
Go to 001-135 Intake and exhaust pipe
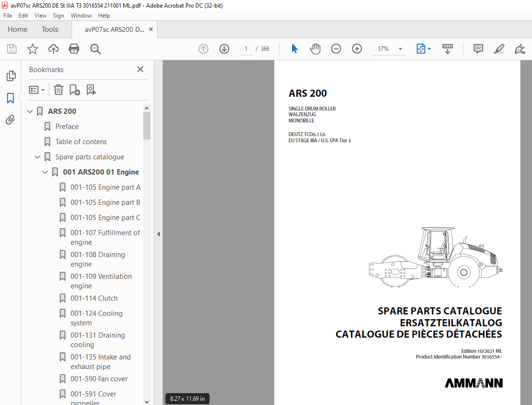101,361
